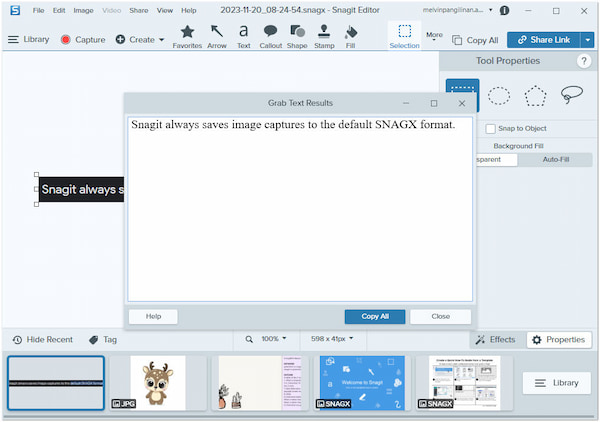The height and width of the screenshot is (422, 600).
Task: Choose the freehand lasso selection shape
Action: pyautogui.click(x=571, y=94)
